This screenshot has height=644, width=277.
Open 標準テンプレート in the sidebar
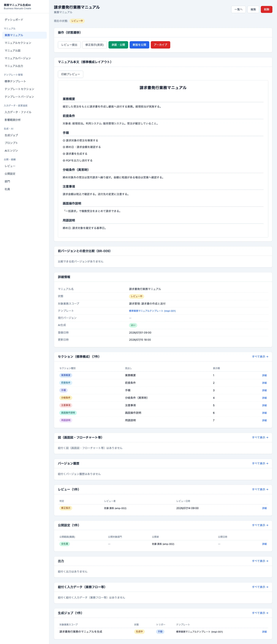click(25, 81)
